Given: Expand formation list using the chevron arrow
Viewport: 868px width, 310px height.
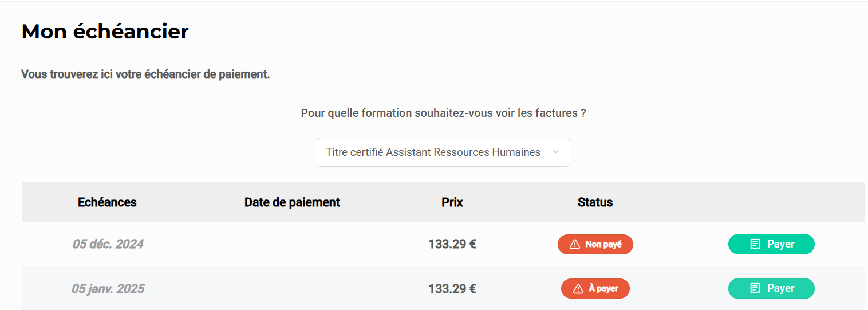Looking at the screenshot, I should 555,152.
